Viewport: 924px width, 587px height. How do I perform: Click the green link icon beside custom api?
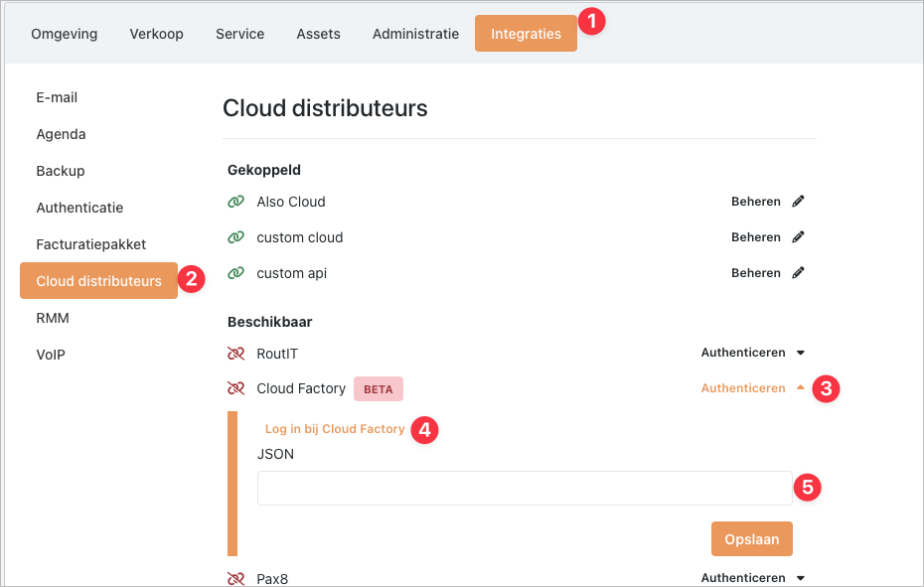(x=235, y=273)
